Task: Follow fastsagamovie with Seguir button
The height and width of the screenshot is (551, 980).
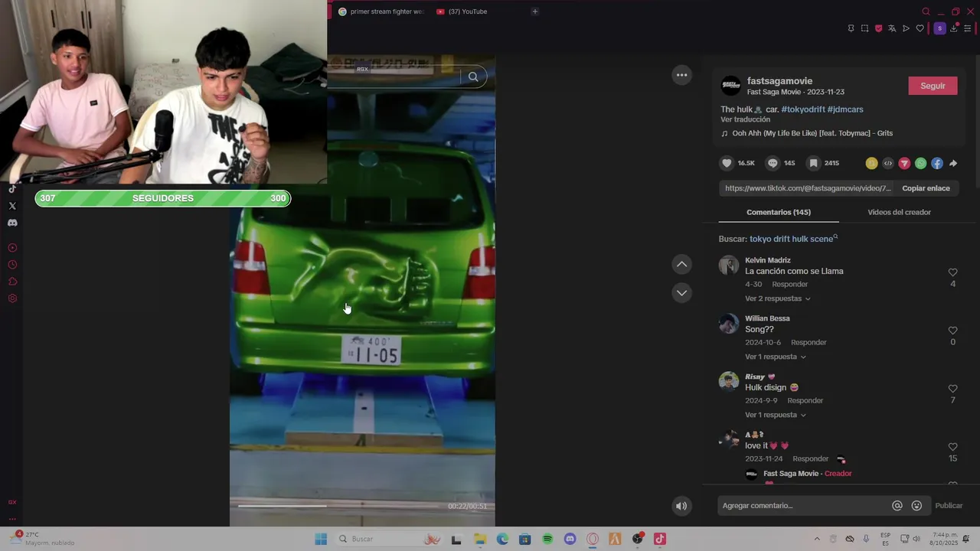Action: 933,86
